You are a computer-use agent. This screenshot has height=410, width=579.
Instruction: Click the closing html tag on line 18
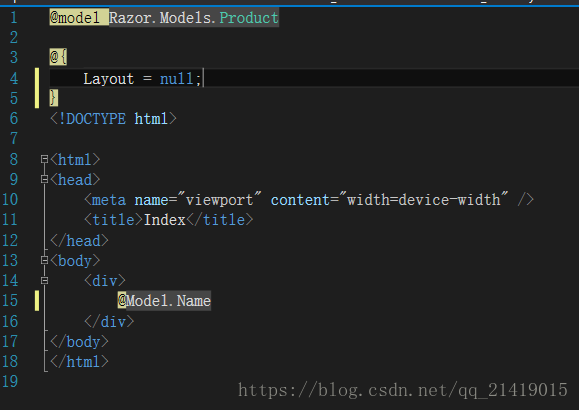point(79,362)
